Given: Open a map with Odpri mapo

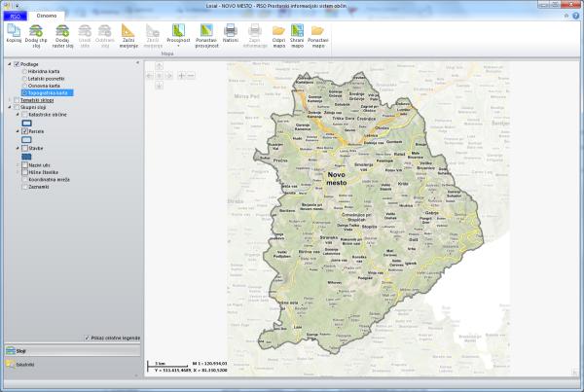Looking at the screenshot, I should tap(278, 31).
